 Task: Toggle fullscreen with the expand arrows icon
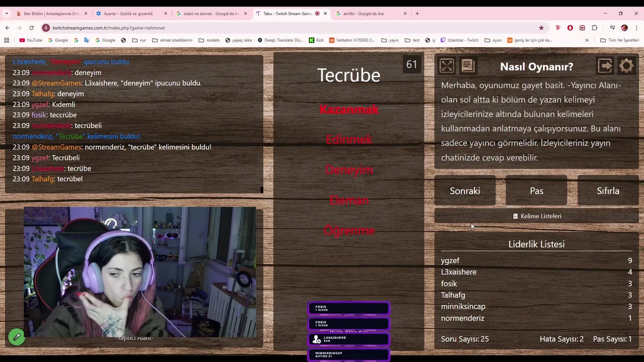[x=446, y=66]
